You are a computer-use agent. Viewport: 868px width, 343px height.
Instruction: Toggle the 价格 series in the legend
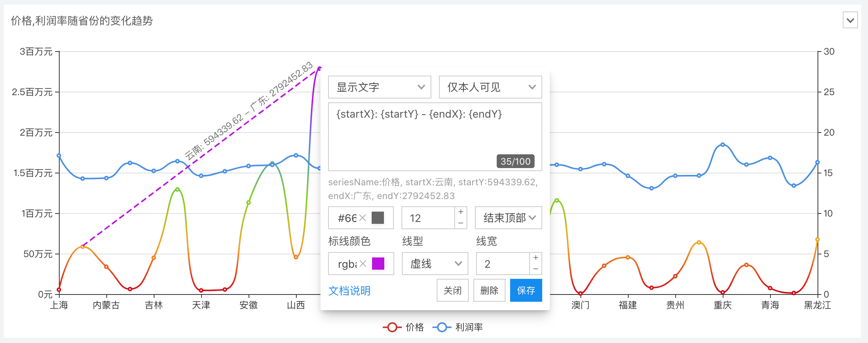click(x=404, y=327)
